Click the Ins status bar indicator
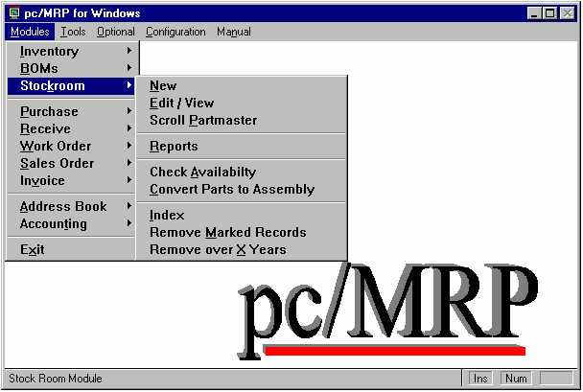The height and width of the screenshot is (392, 583). [480, 379]
